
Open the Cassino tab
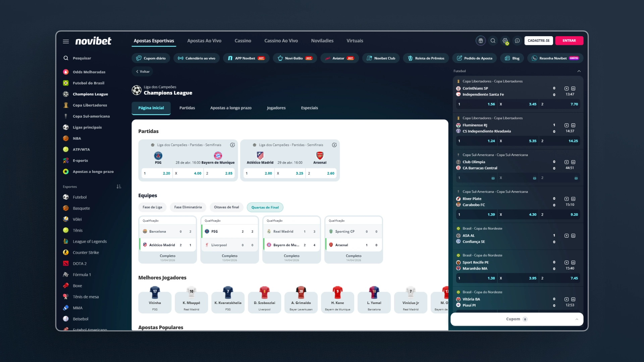point(243,41)
